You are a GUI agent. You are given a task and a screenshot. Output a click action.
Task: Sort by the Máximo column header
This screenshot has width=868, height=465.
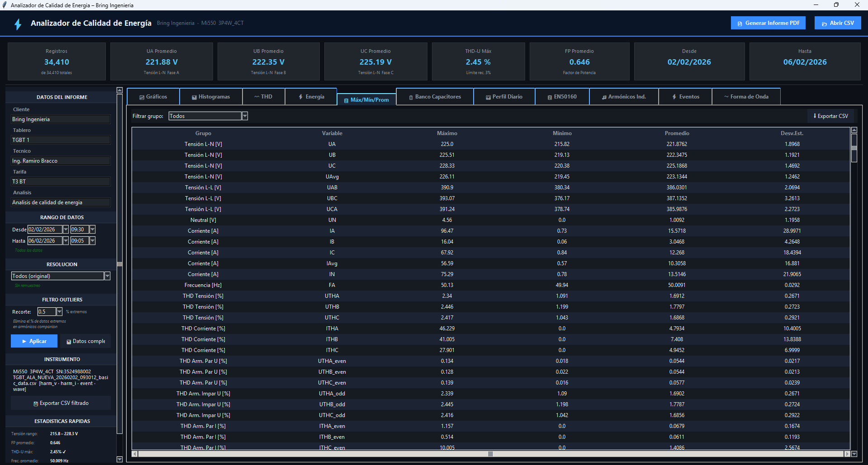tap(447, 133)
